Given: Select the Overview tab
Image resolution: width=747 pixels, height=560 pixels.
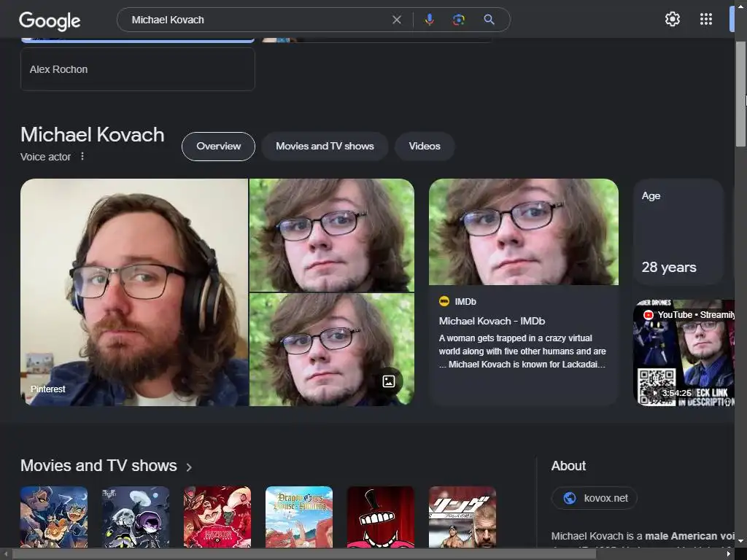Looking at the screenshot, I should tap(218, 146).
